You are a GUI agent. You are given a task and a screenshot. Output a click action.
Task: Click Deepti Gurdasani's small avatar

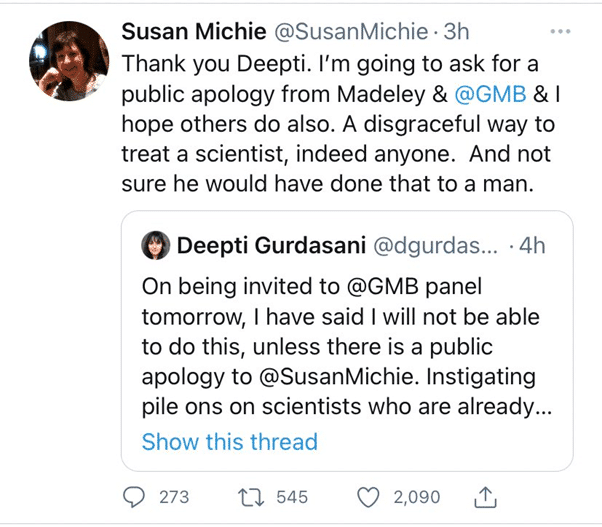(x=156, y=245)
